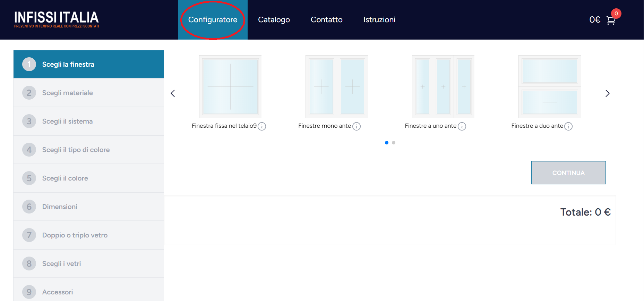
Task: Select the first carousel pagination dot
Action: coord(387,143)
